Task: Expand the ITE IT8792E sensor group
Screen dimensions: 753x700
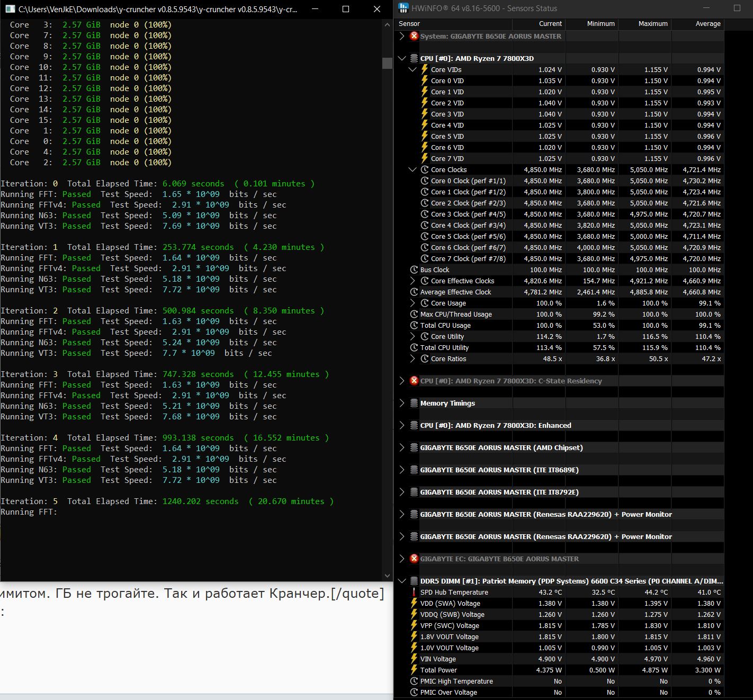Action: coord(402,492)
